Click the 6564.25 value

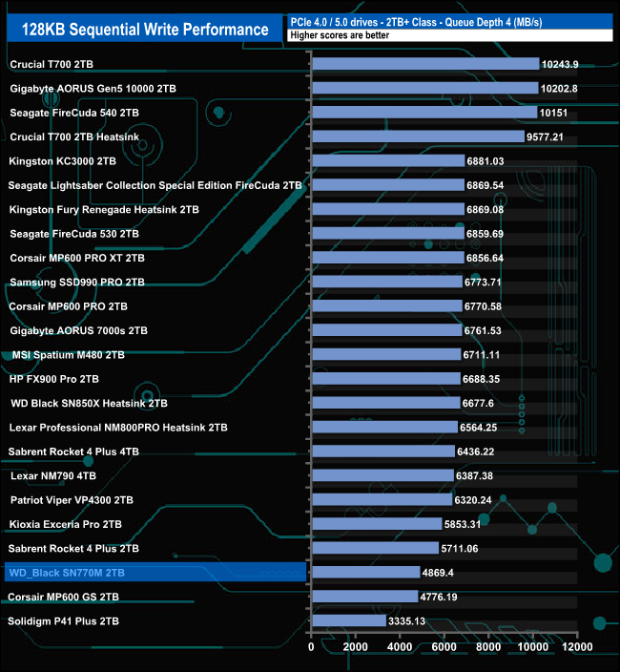pyautogui.click(x=478, y=428)
